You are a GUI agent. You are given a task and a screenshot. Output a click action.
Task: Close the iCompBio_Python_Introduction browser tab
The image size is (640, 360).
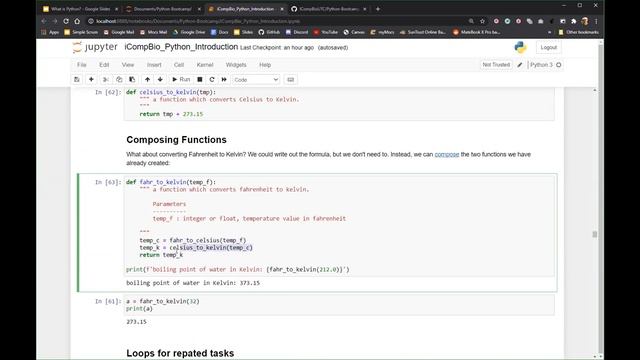282,9
